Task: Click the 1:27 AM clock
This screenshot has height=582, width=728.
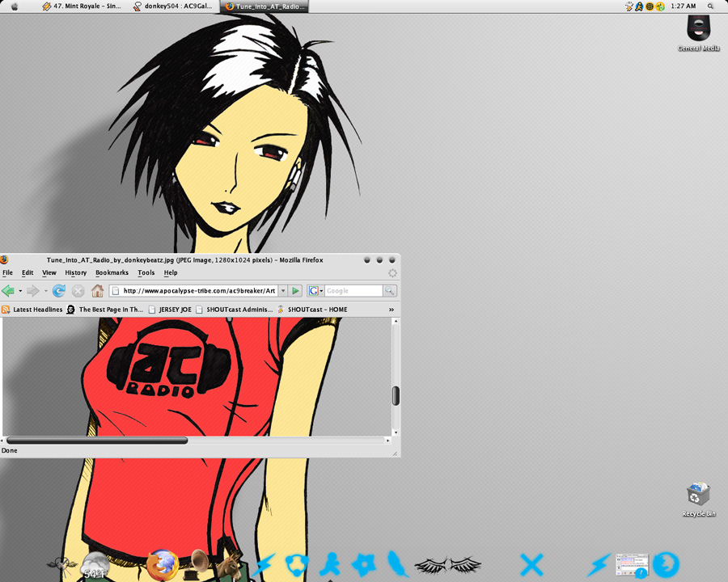Action: point(684,6)
